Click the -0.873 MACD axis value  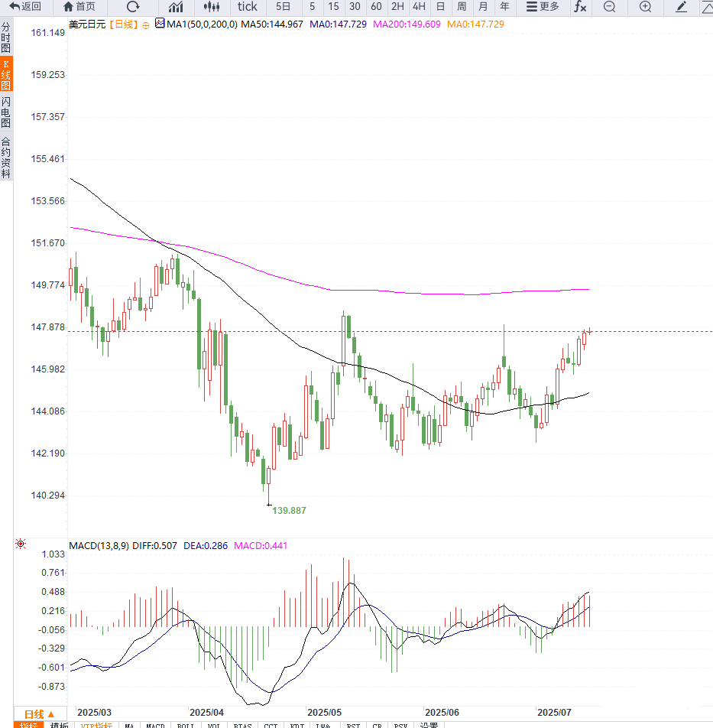tap(51, 686)
